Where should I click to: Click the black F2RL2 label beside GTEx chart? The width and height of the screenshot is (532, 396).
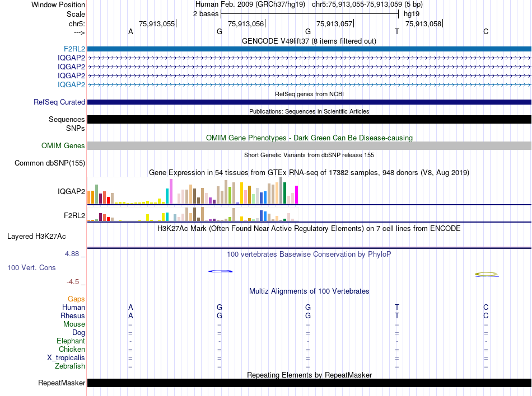pos(74,215)
